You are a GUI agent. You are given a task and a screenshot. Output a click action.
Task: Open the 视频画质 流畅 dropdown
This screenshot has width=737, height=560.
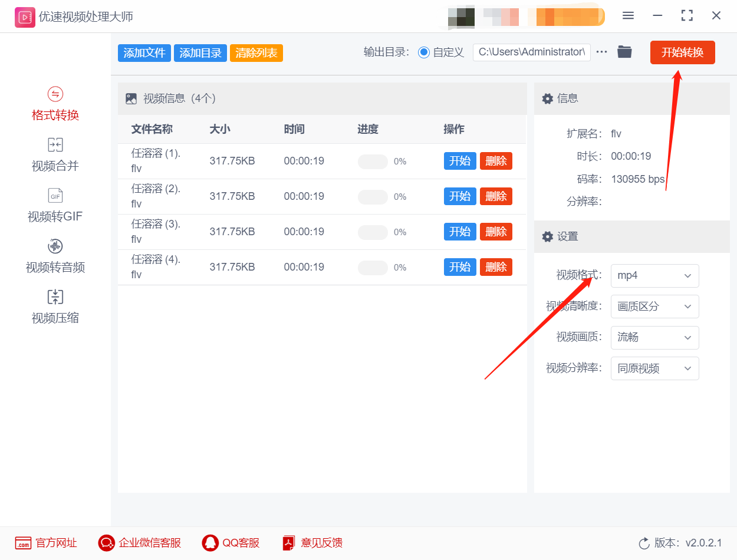click(654, 338)
